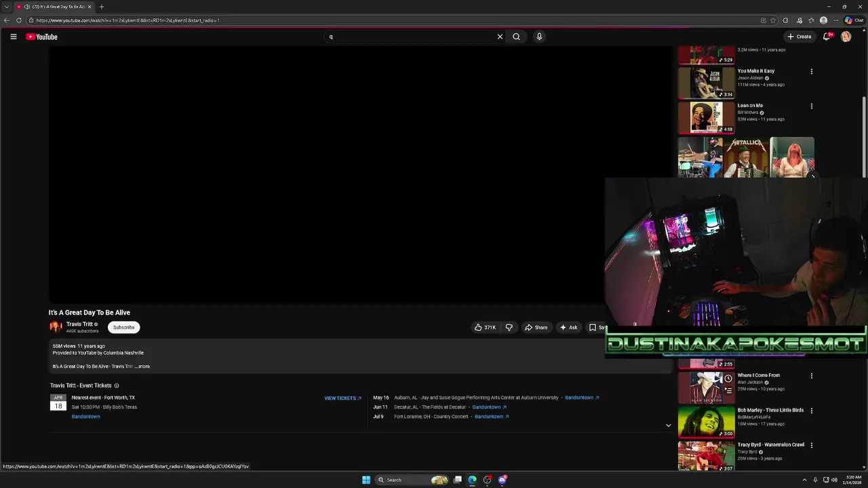This screenshot has height=488, width=868.
Task: Open the Bob Marley Three Little Birds thumbnail
Action: coord(706,422)
